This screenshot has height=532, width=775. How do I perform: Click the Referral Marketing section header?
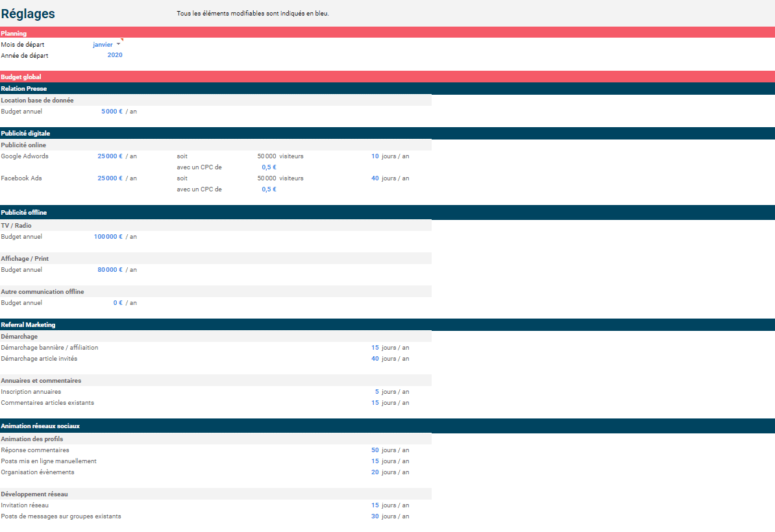click(x=28, y=324)
